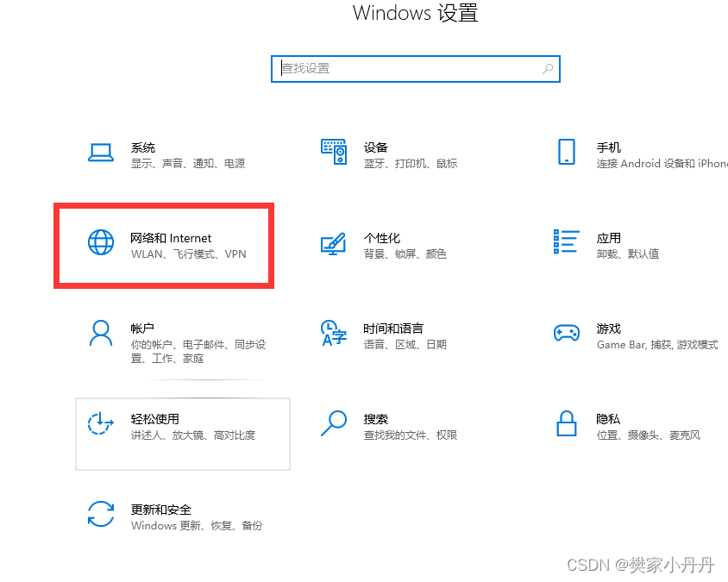Screen dimensions: 728x582
Task: Open the 轻松使用 accessibility icon
Action: [101, 423]
